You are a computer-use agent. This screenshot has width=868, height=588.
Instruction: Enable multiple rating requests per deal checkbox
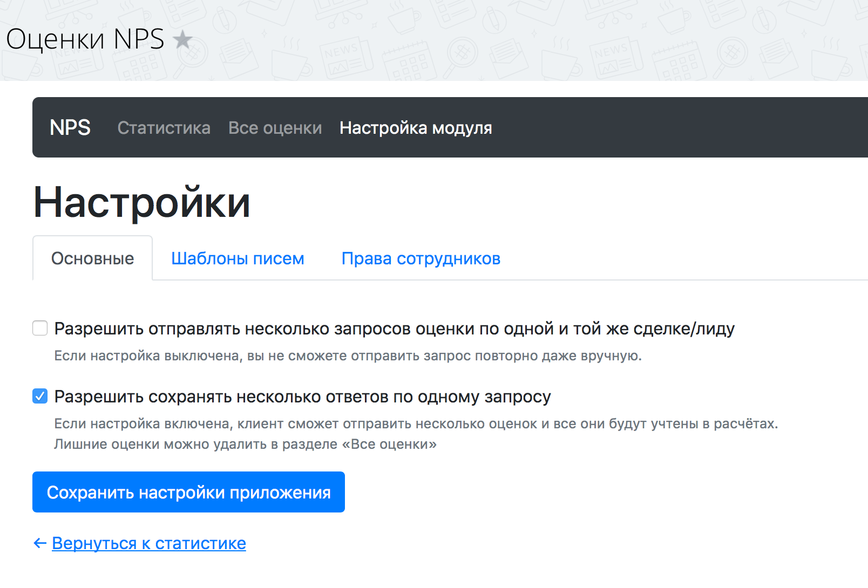[x=40, y=328]
